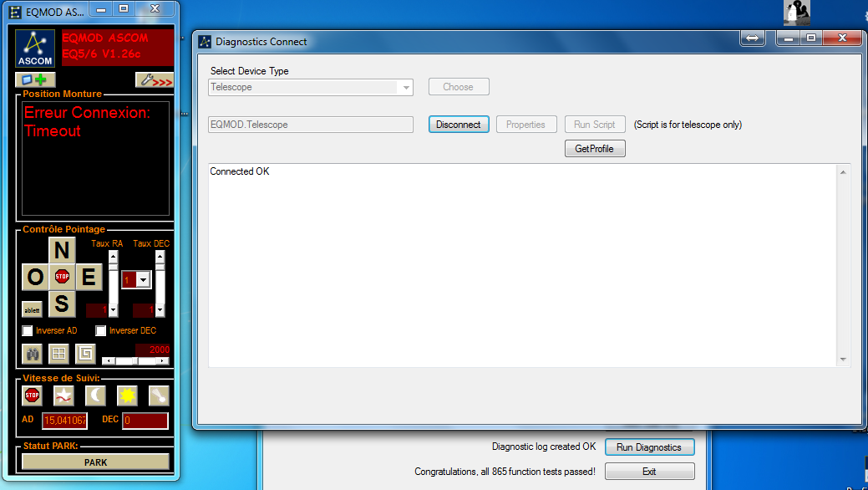Click the Taux DEC value box

click(144, 309)
